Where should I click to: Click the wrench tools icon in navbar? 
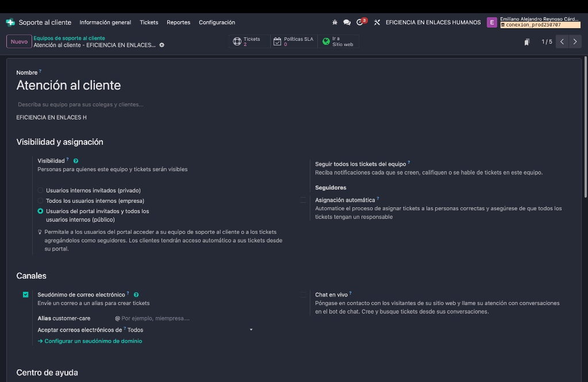click(x=377, y=22)
